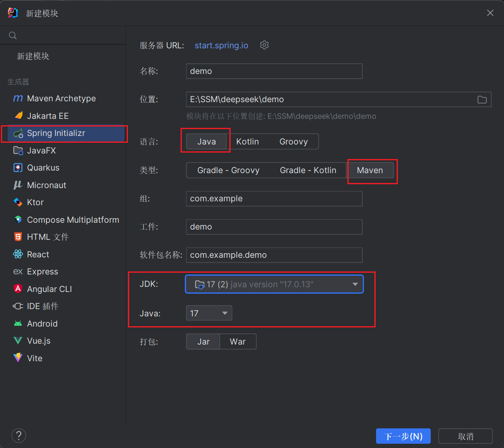Viewport: 504px width, 448px height.
Task: Click the Vue.js icon
Action: coord(18,341)
